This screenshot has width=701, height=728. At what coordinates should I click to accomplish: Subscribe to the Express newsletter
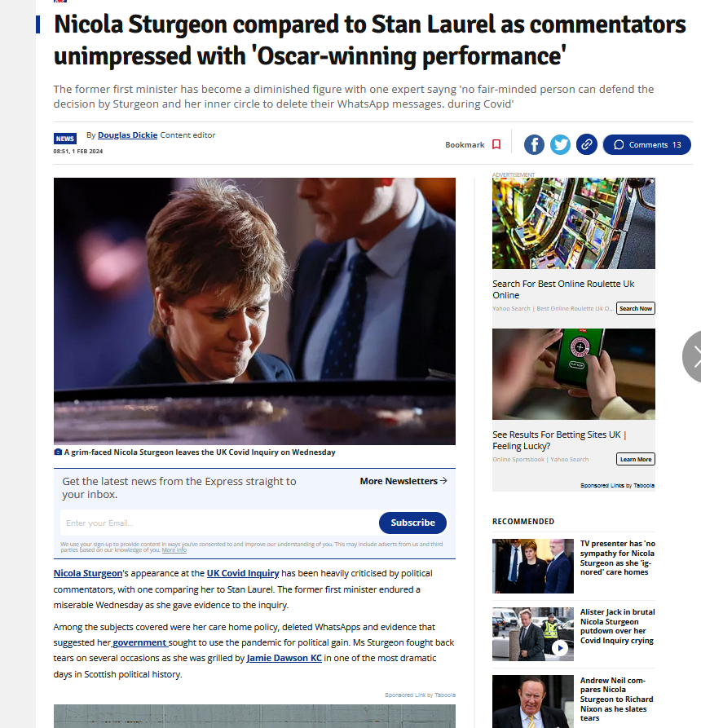pos(412,523)
